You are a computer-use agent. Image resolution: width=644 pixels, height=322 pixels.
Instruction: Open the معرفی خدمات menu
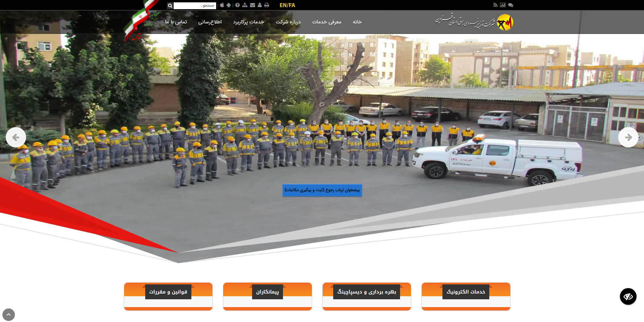pos(326,22)
